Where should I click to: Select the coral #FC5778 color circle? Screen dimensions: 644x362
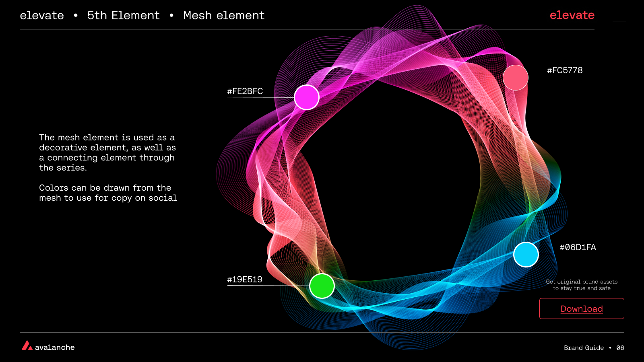[x=516, y=78]
